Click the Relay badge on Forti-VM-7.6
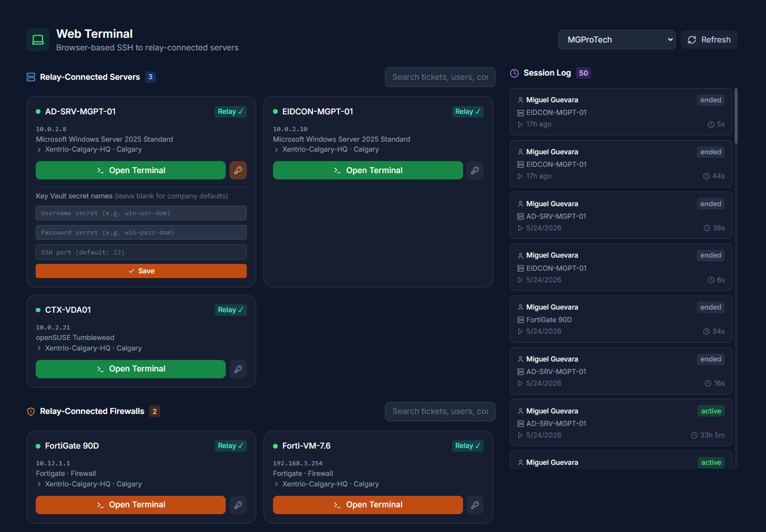Image resolution: width=766 pixels, height=532 pixels. click(468, 445)
